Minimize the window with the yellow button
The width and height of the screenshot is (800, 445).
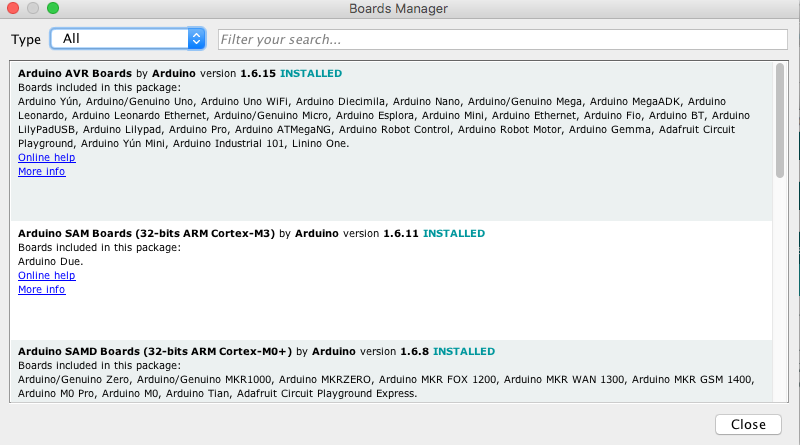coord(33,9)
